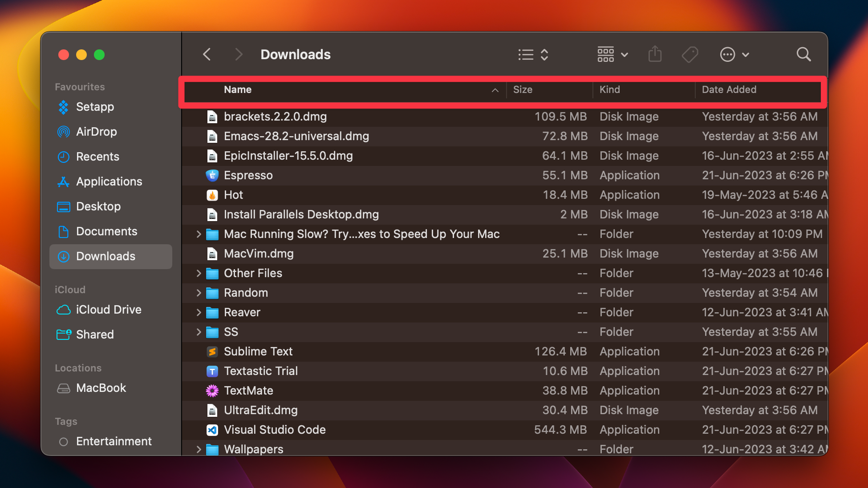The width and height of the screenshot is (868, 488).
Task: Switch sorting to the Kind column
Action: click(x=609, y=89)
